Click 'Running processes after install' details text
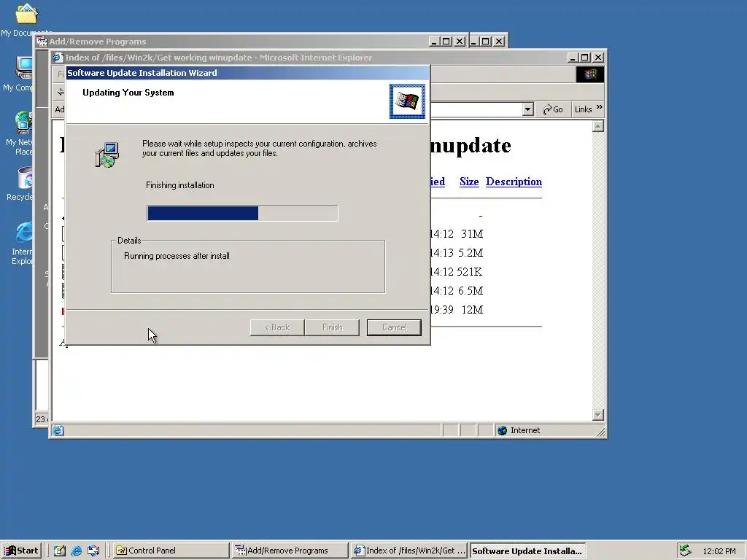747x560 pixels. point(177,256)
